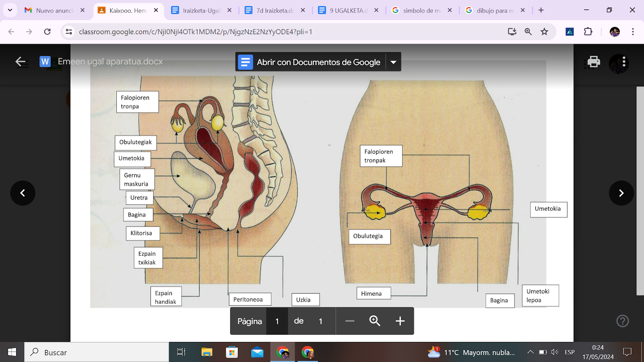Open the viewer's three-dot more options

(x=624, y=62)
